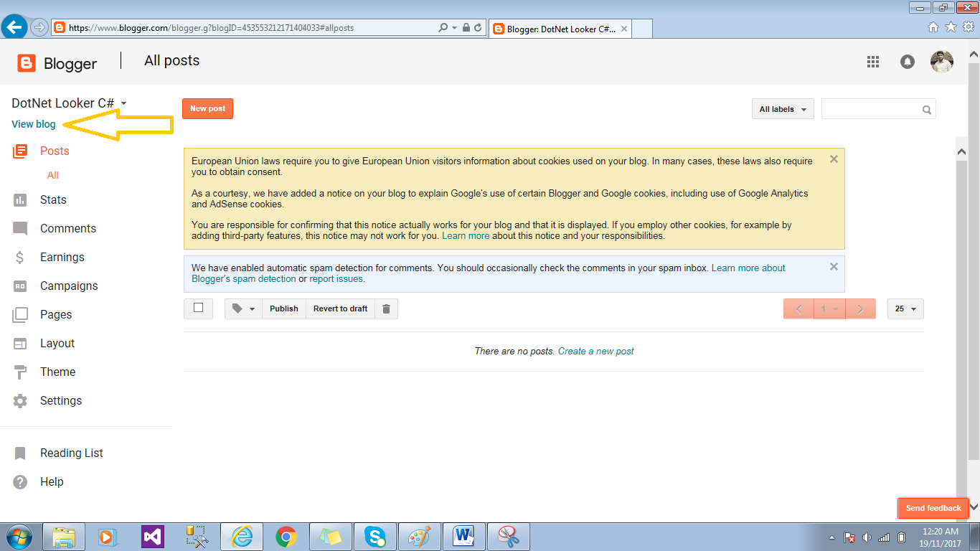The image size is (980, 551).
Task: Click the Layout icon in the sidebar
Action: (20, 344)
